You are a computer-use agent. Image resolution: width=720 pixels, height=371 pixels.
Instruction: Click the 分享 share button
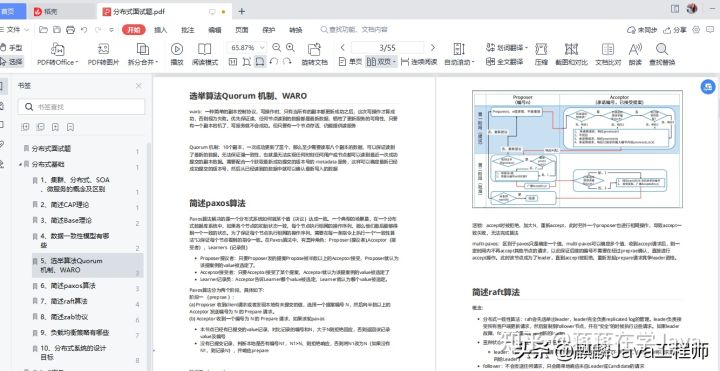click(675, 30)
